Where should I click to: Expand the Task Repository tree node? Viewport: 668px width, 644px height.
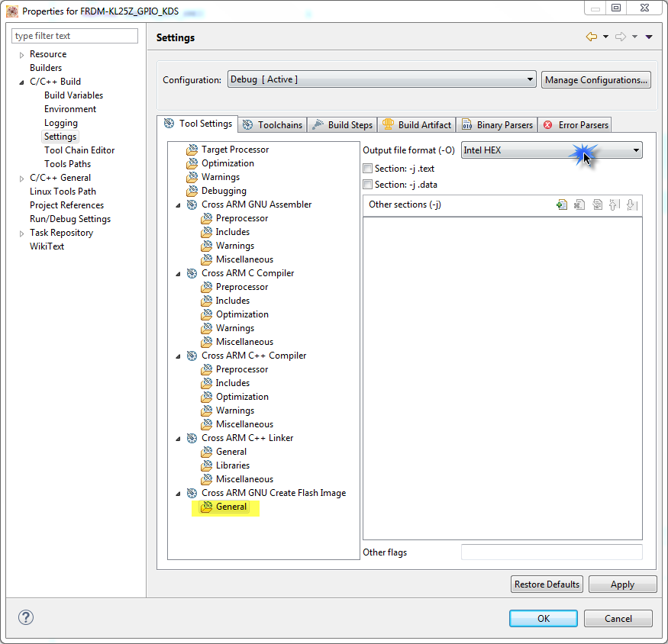coord(21,233)
